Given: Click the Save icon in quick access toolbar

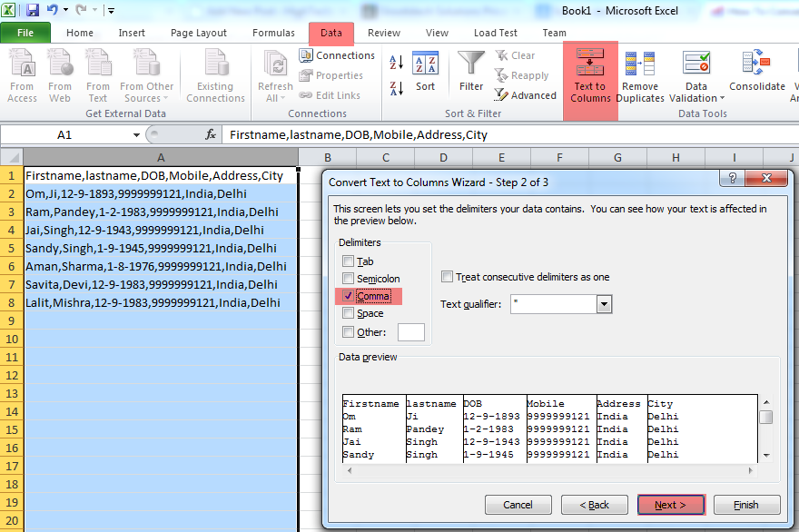Looking at the screenshot, I should click(32, 10).
